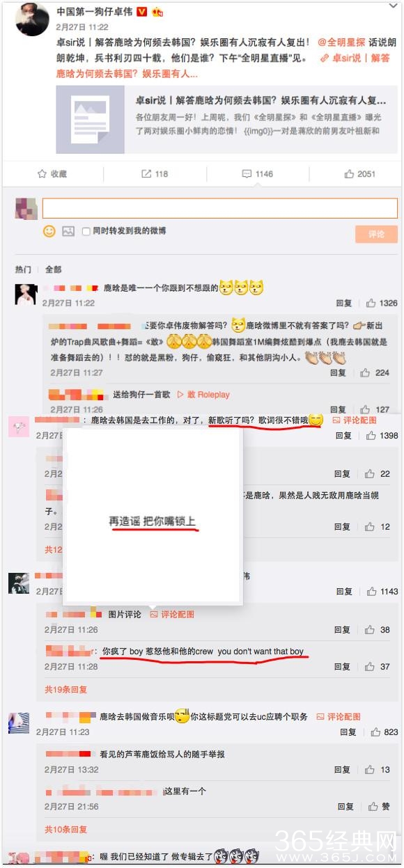Image resolution: width=404 pixels, height=868 pixels.
Task: Play the 敢 Roleplay song link
Action: [x=203, y=395]
